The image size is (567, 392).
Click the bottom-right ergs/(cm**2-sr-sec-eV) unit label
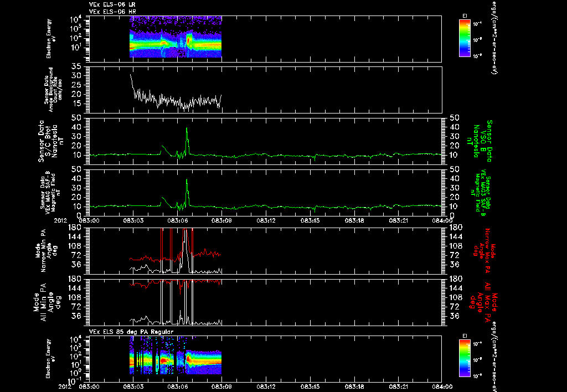[x=493, y=357]
